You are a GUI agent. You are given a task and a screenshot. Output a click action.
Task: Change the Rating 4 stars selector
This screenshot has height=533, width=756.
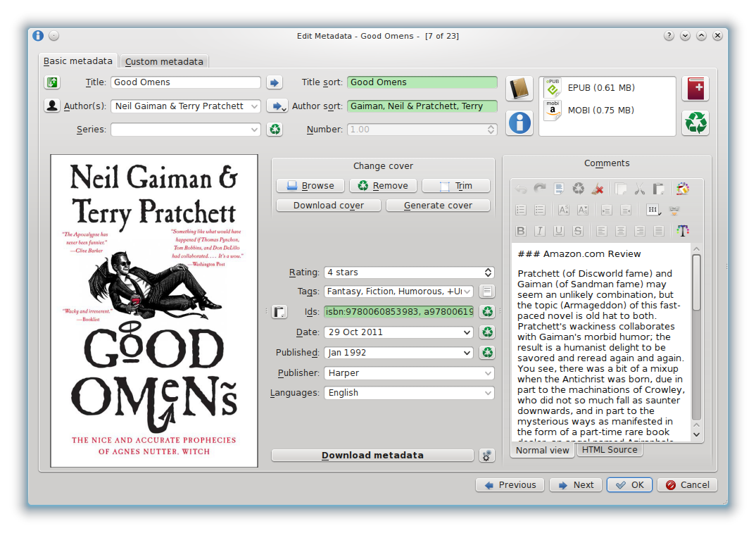[409, 272]
